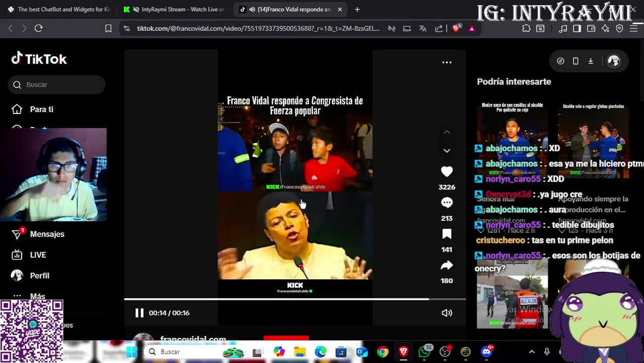This screenshot has height=363, width=644.
Task: Seek on the video progress bar
Action: pyautogui.click(x=295, y=299)
